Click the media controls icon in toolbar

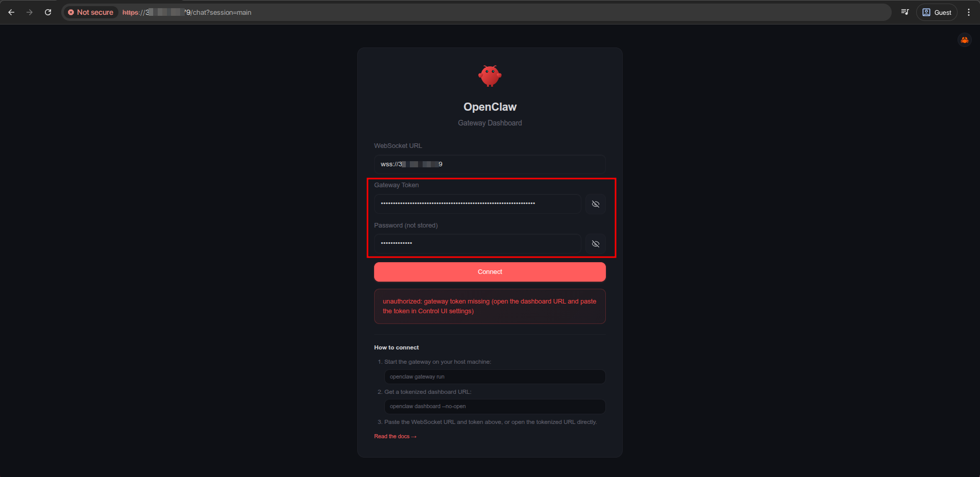point(905,12)
